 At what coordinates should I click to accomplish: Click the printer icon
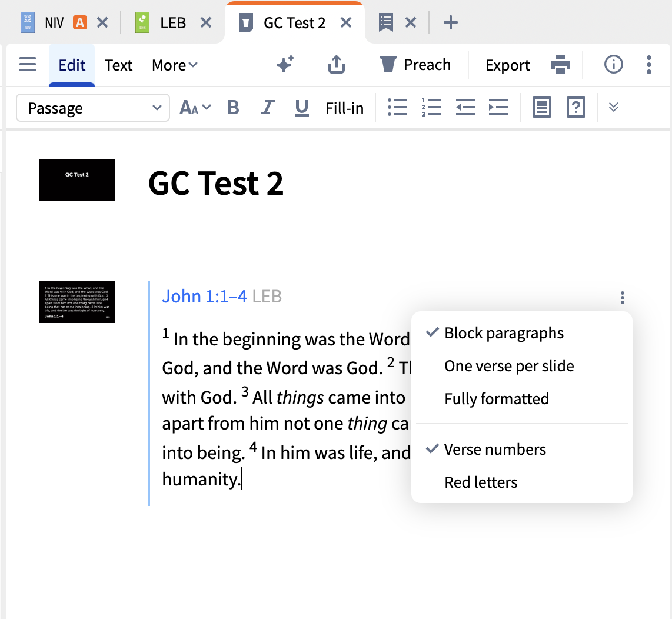561,64
